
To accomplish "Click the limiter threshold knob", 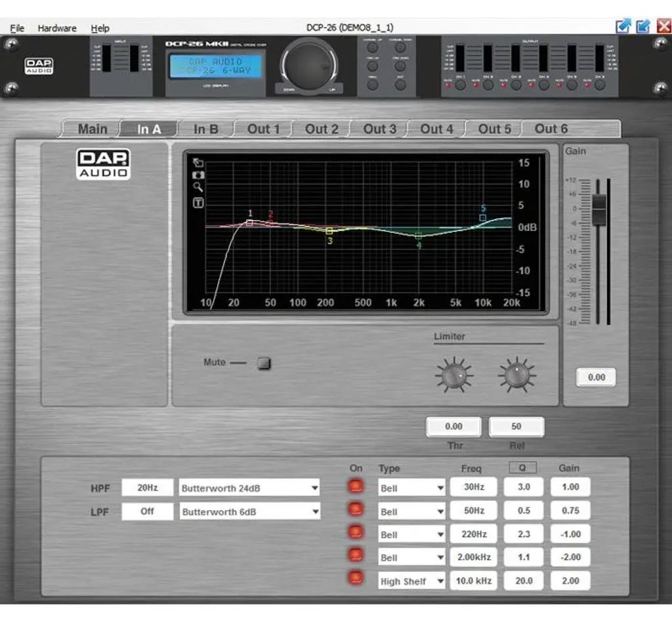I will [x=454, y=375].
